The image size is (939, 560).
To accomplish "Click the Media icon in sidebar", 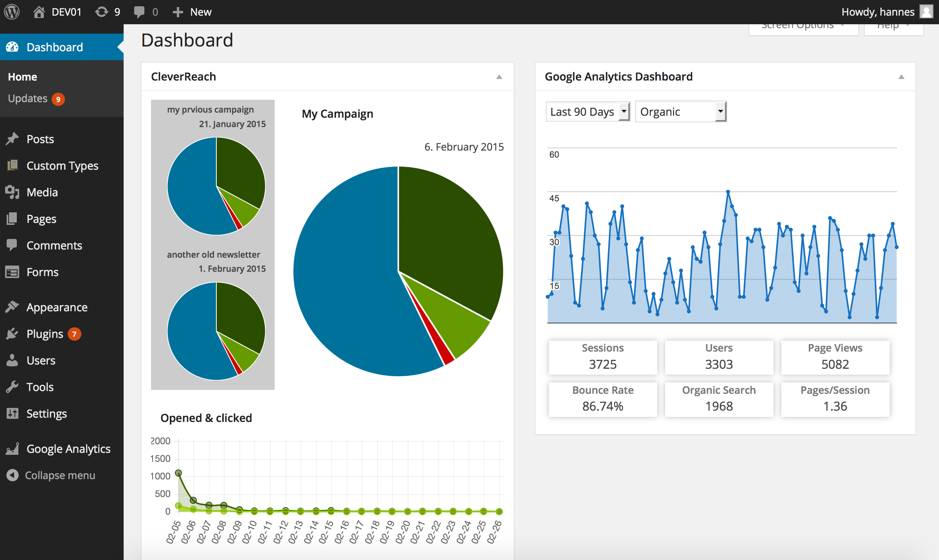I will (x=12, y=192).
